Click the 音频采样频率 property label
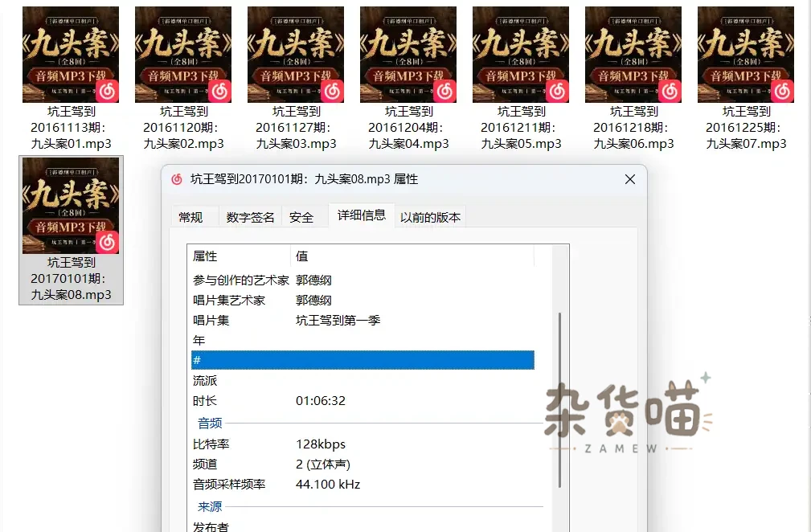The height and width of the screenshot is (532, 811). pyautogui.click(x=229, y=485)
